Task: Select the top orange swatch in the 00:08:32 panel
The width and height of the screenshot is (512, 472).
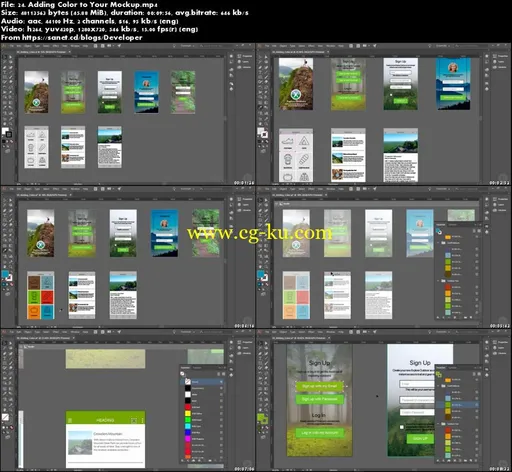Action: (448, 380)
